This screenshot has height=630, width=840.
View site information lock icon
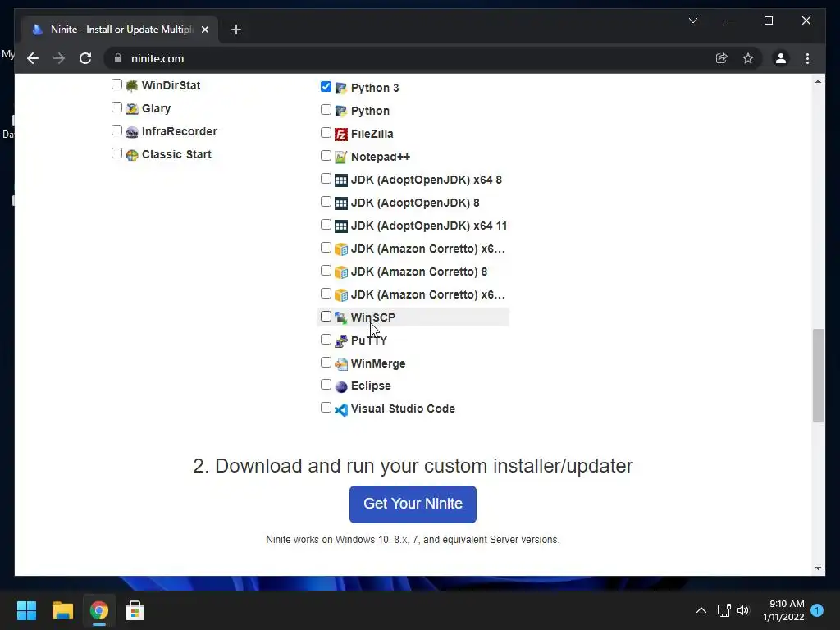(x=118, y=58)
